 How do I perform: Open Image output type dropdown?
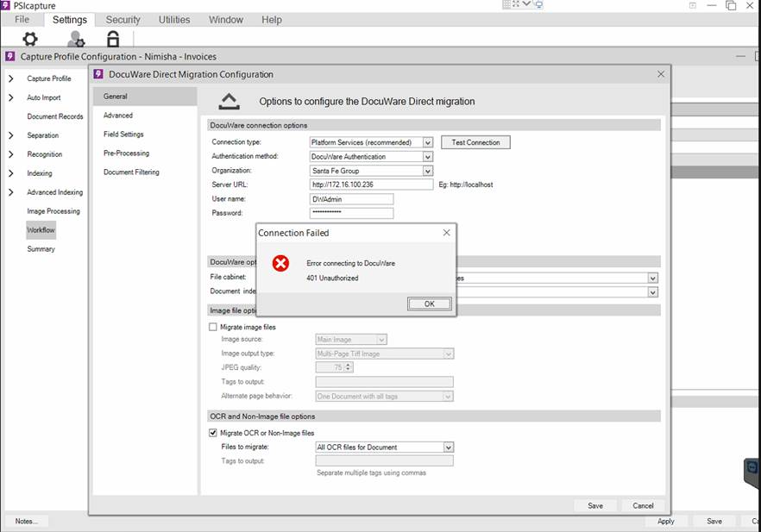pos(448,354)
